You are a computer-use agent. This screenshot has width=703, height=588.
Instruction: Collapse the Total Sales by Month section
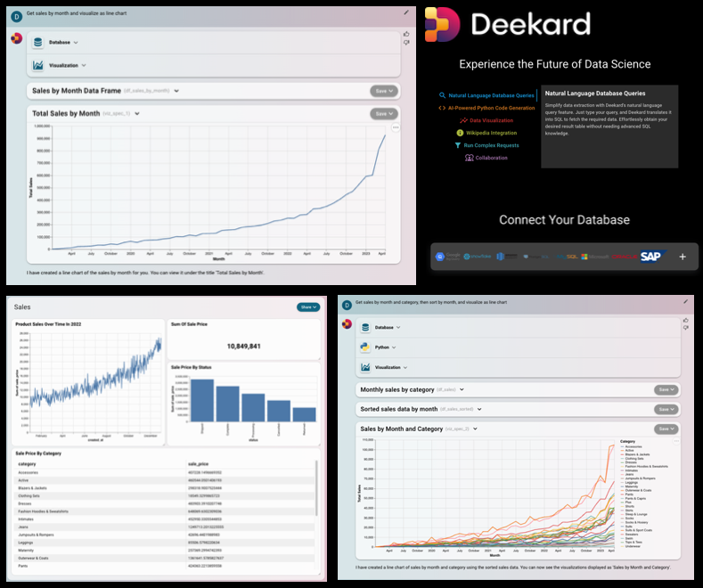(x=137, y=114)
